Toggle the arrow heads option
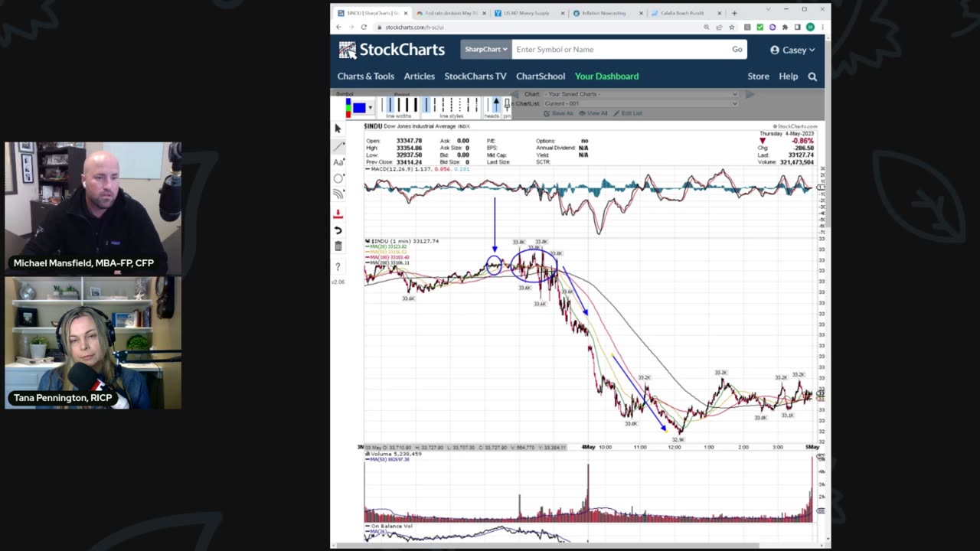Screen dimensions: 980x551 point(495,106)
